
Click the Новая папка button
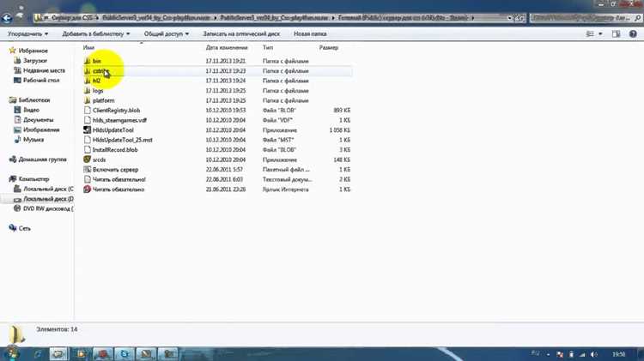[310, 34]
